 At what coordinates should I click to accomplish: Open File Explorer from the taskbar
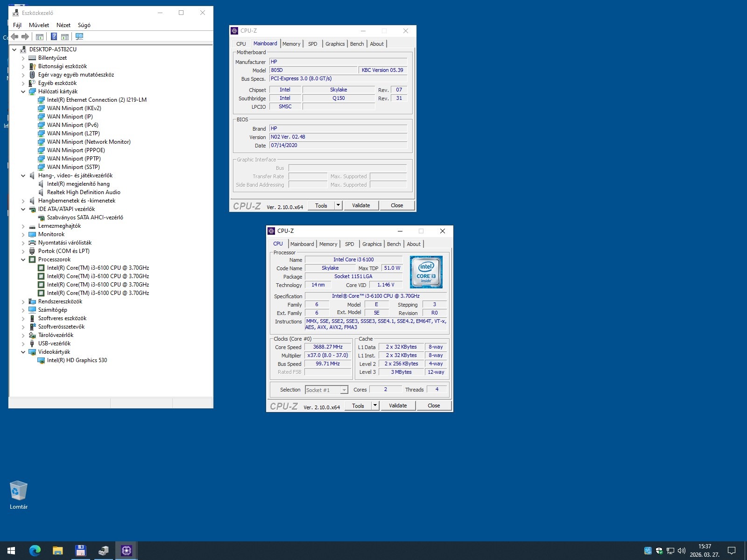(57, 551)
